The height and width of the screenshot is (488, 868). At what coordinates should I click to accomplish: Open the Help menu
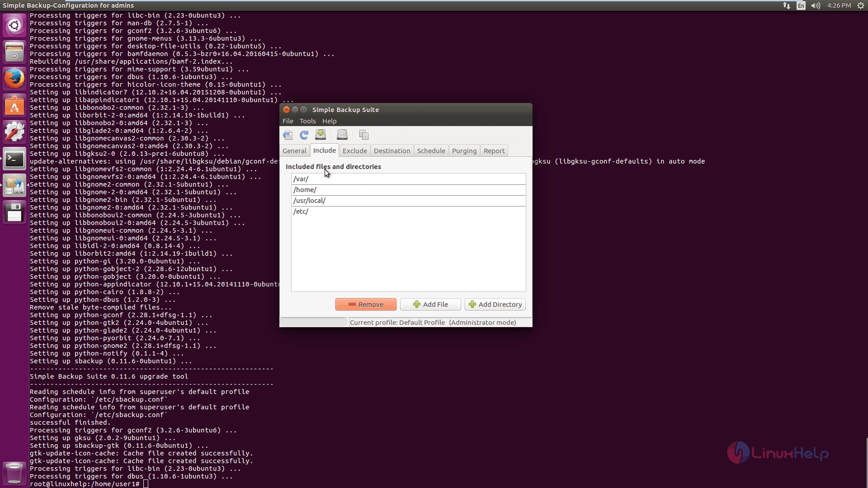pos(330,121)
